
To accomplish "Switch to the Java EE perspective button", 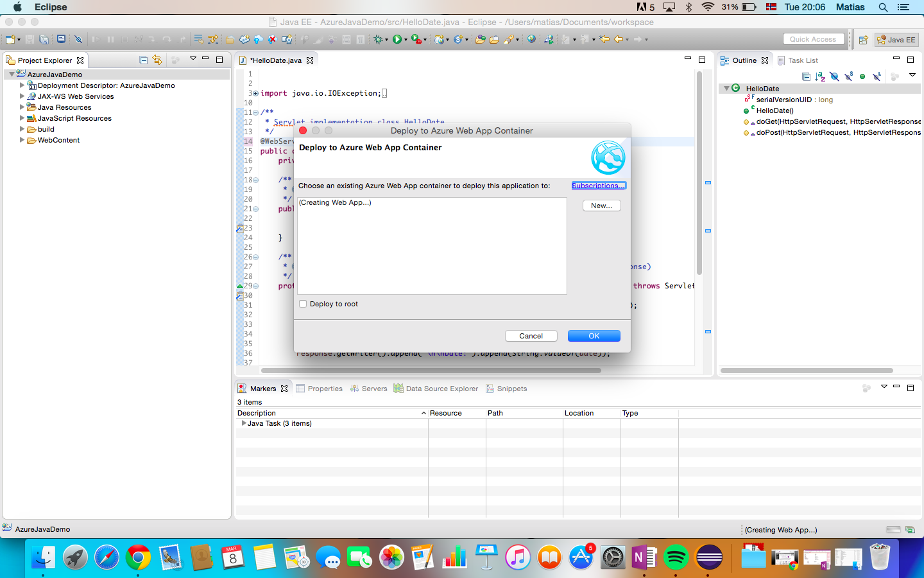I will tap(896, 40).
